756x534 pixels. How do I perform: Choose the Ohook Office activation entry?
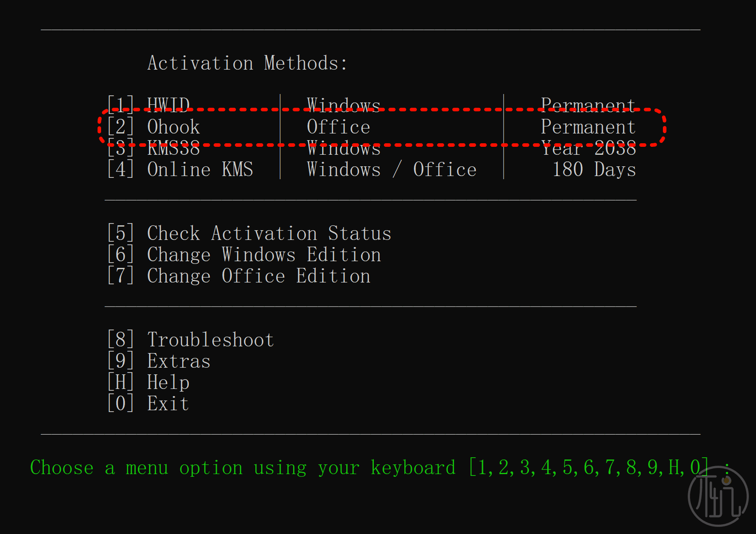point(173,127)
